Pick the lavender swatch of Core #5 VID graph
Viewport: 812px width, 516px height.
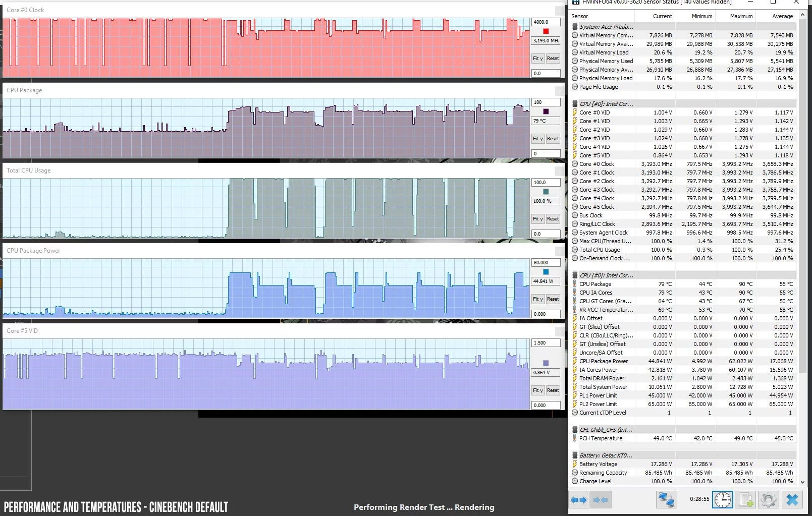point(546,363)
